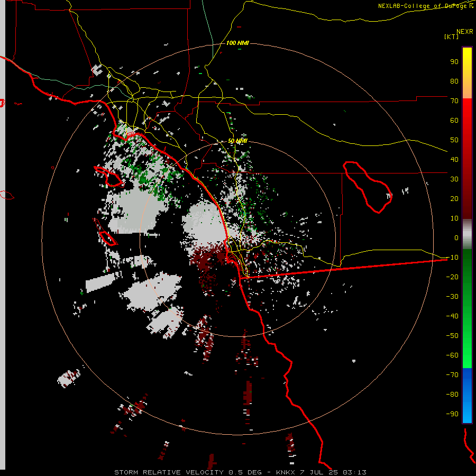Click the gray zero-velocity band on color bar
Viewport: 476px width, 476px height.
[467, 234]
